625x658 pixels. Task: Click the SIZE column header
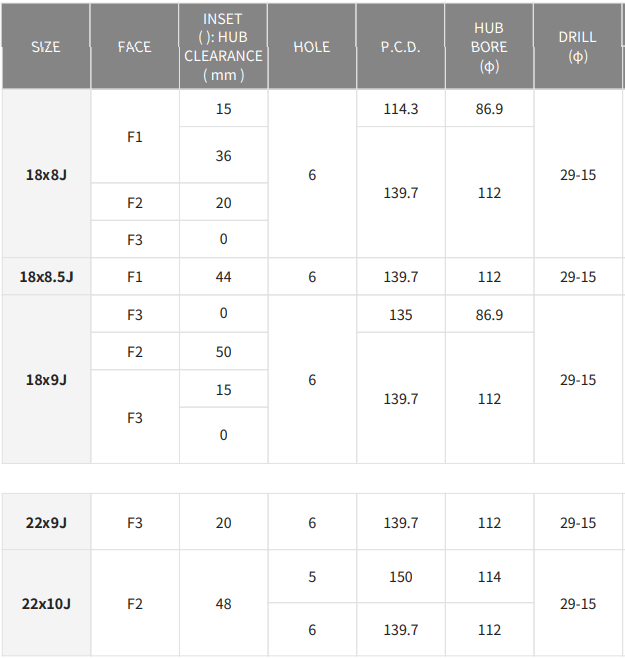pyautogui.click(x=46, y=47)
